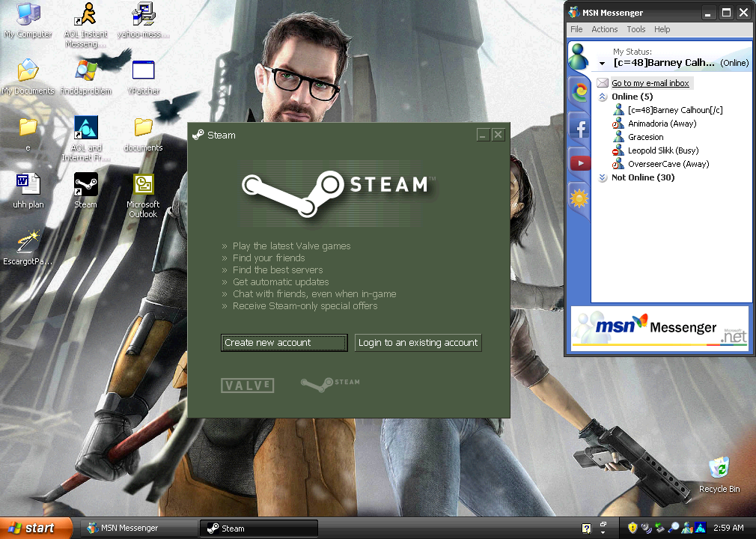The width and height of the screenshot is (756, 539).
Task: Select contact Leopold Slikk (Busy)
Action: click(662, 150)
